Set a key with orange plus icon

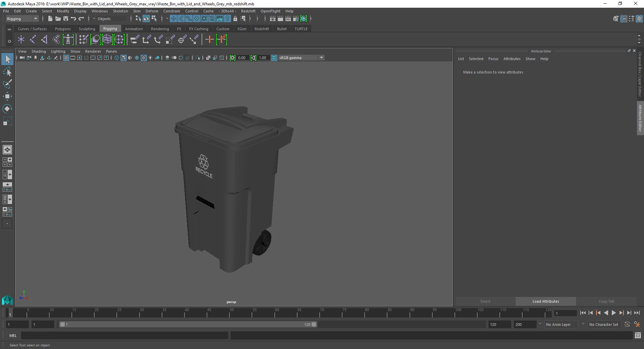tap(209, 40)
